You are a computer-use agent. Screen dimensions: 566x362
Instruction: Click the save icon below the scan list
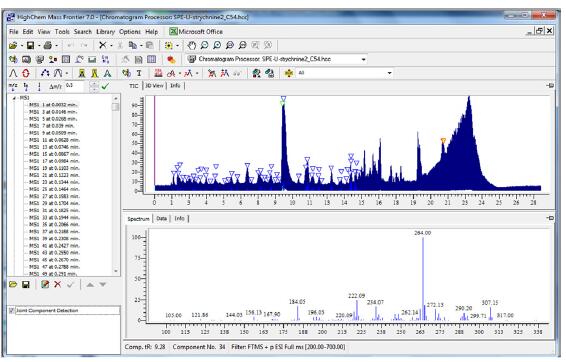26,284
